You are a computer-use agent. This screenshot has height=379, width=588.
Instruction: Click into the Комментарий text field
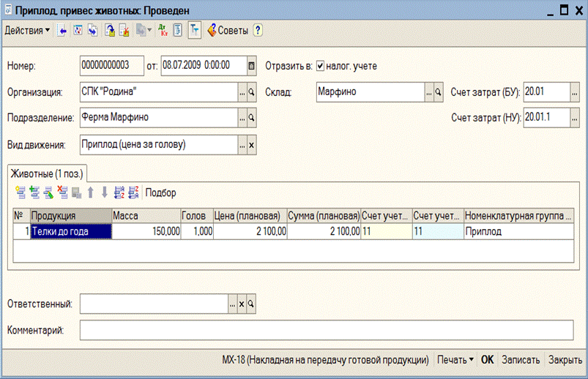(326, 331)
